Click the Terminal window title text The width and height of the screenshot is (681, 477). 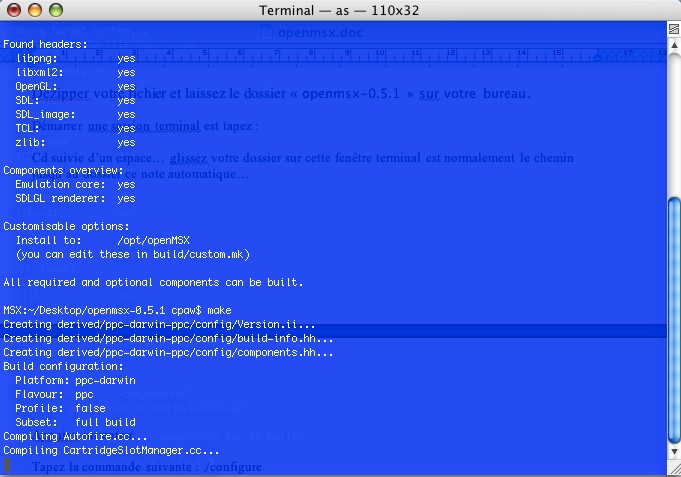coord(339,10)
